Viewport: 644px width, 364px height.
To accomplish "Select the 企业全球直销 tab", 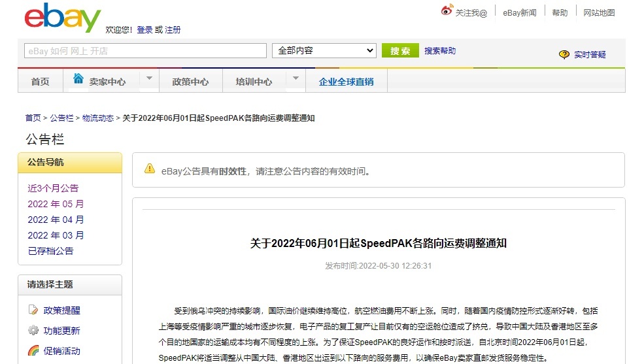I will (346, 82).
